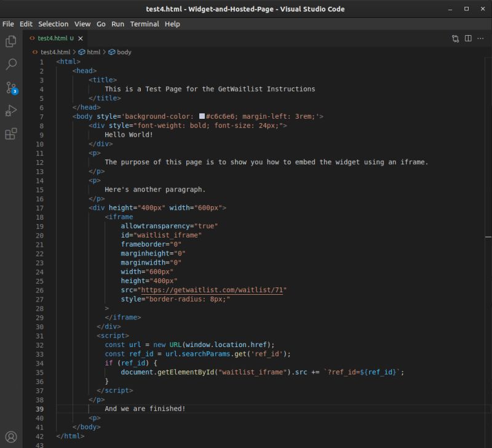Maximize the Visual Studio Code window
492x448 pixels.
466,9
